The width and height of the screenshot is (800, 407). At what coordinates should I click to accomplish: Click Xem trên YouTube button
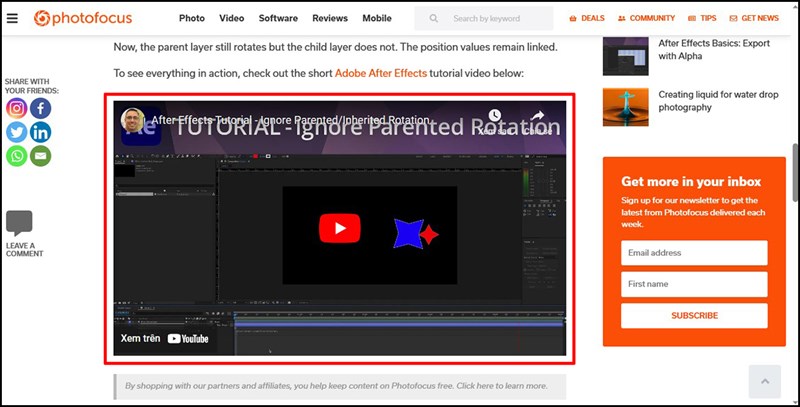[164, 338]
